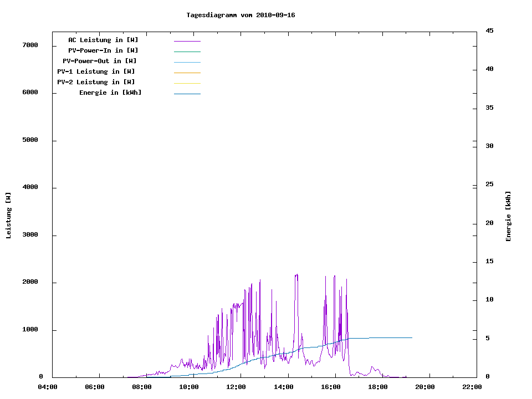Click the right axis title Energie [kWh]
Image resolution: width=532 pixels, height=399 pixels.
(x=508, y=216)
